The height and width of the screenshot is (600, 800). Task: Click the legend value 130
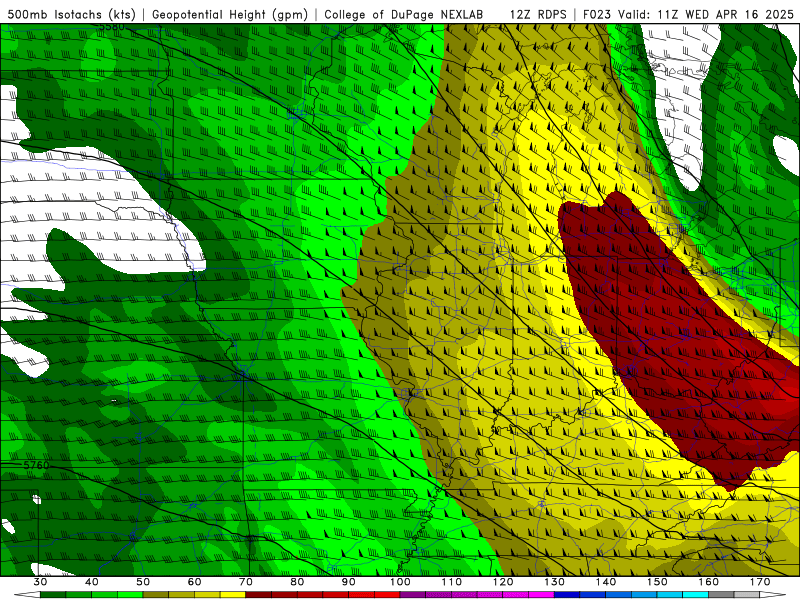pyautogui.click(x=555, y=582)
